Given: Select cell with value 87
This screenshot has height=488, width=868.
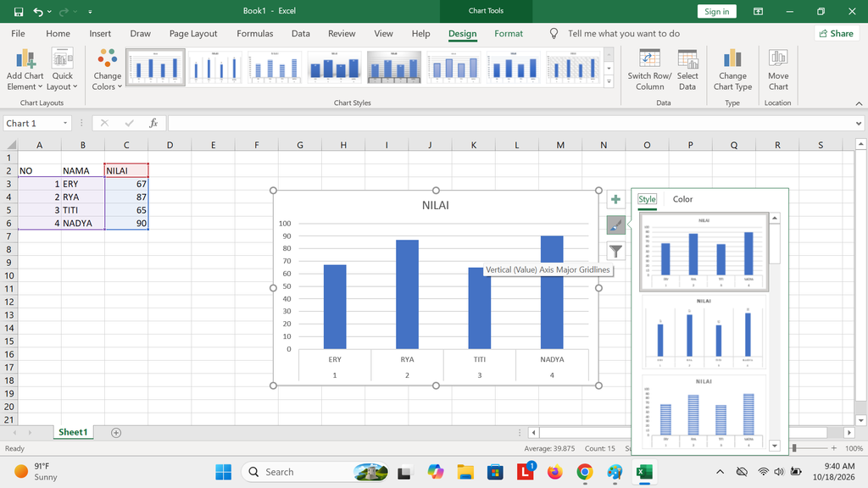Looking at the screenshot, I should click(126, 197).
